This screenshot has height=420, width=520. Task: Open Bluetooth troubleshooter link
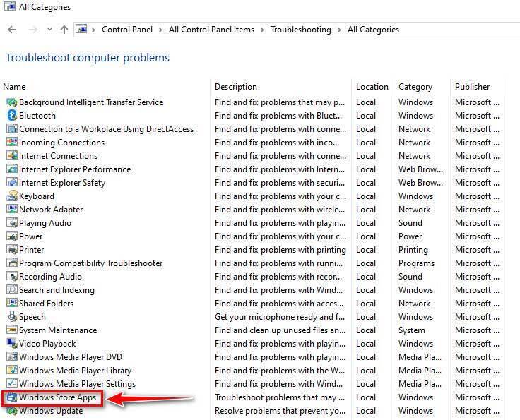pos(37,116)
